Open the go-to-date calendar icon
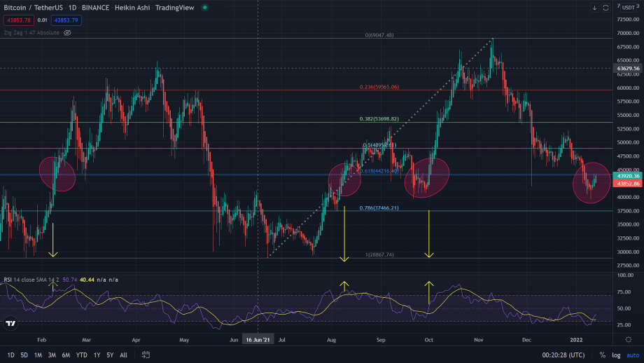 click(146, 355)
